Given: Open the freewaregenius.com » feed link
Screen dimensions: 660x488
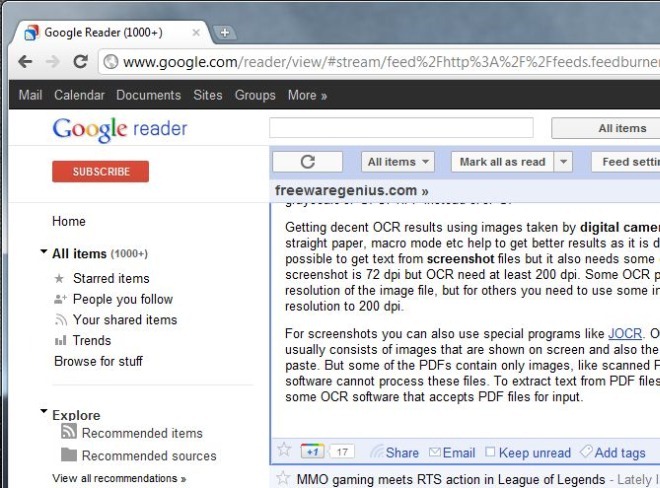Looking at the screenshot, I should pos(351,190).
